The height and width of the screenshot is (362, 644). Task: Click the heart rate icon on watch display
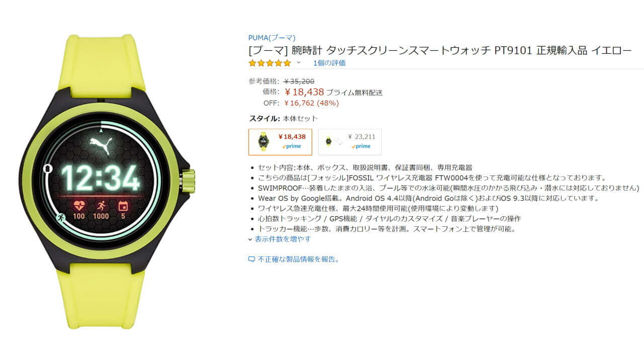coord(79,206)
